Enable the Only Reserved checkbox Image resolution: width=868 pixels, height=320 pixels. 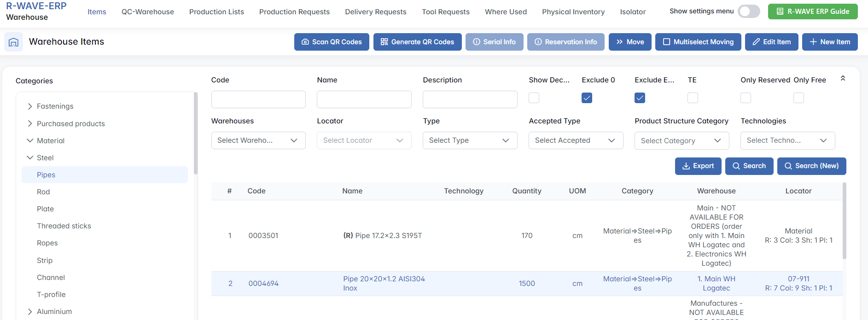tap(746, 98)
